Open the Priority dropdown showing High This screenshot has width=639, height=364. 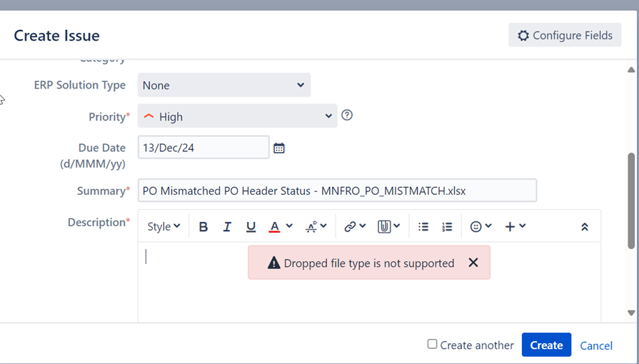237,116
